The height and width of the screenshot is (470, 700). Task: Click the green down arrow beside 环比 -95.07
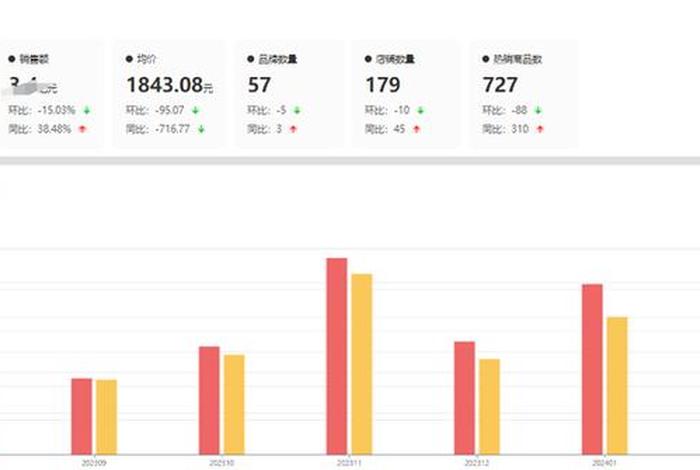[x=196, y=110]
